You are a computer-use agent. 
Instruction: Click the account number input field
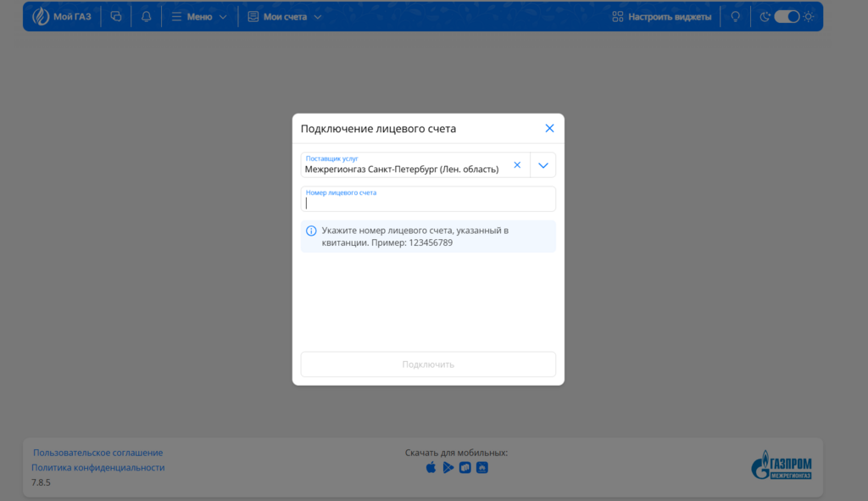(x=428, y=202)
